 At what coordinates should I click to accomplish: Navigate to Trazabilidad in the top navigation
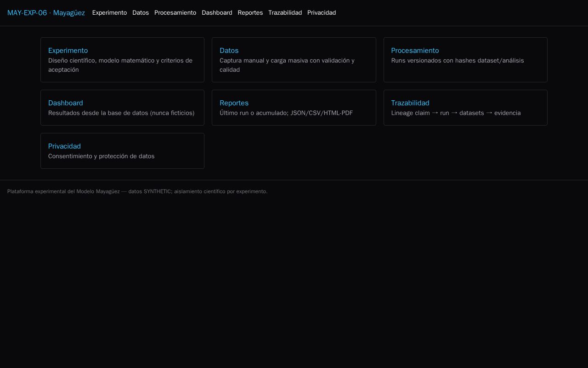click(285, 13)
